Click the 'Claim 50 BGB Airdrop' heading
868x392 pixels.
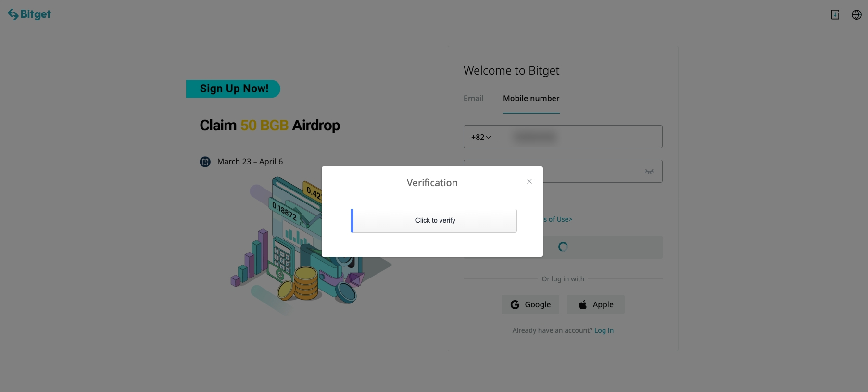click(x=270, y=126)
